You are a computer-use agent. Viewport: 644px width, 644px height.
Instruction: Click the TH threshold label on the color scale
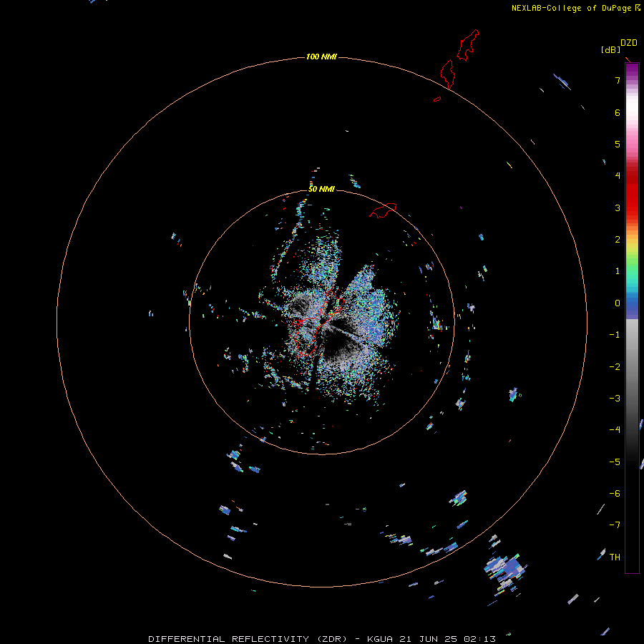click(615, 557)
